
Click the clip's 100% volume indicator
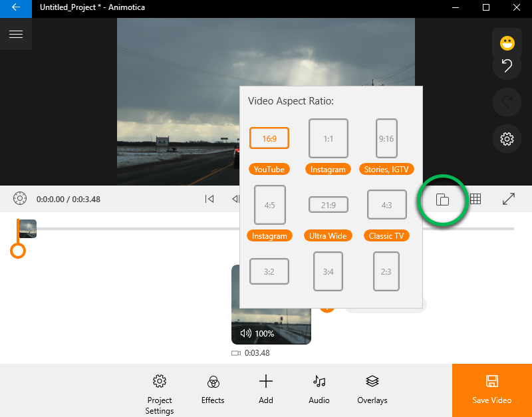pos(257,333)
